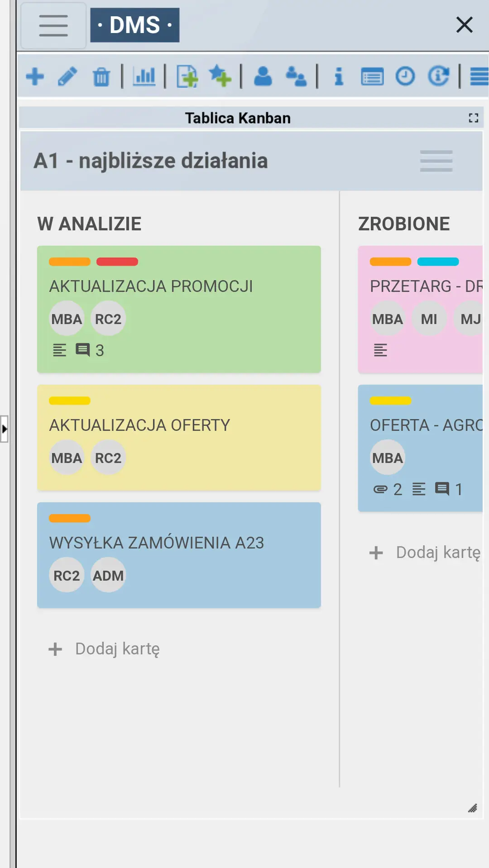Add a card in ZROBIONE column
489x868 pixels.
coord(426,553)
